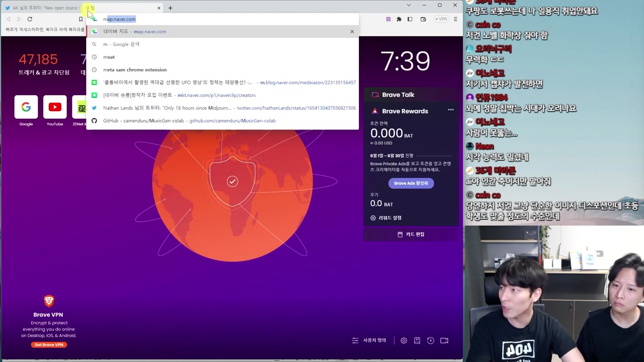644x362 pixels.
Task: Remove the 네이버 지도 suggestion with X
Action: click(x=352, y=32)
